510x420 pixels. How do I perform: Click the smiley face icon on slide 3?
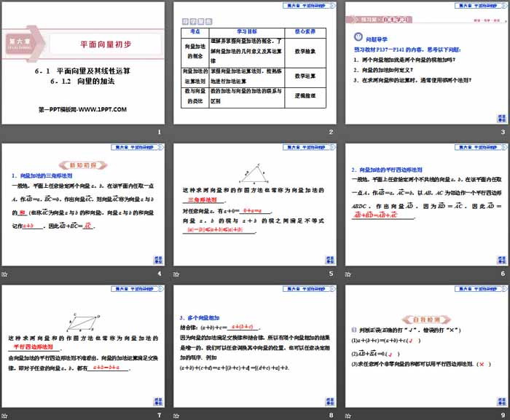click(x=357, y=36)
